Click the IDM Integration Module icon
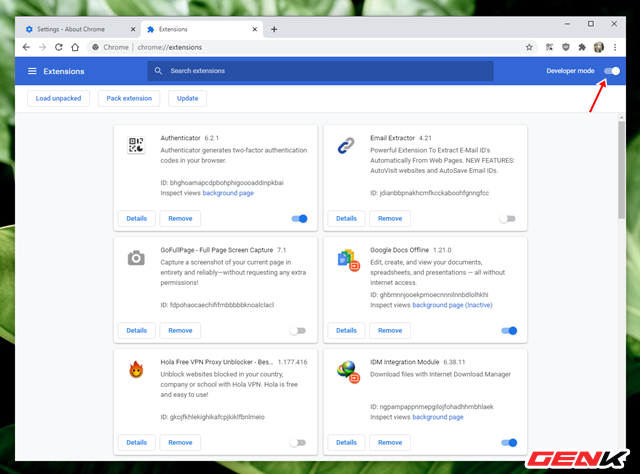640x474 pixels. pyautogui.click(x=348, y=372)
